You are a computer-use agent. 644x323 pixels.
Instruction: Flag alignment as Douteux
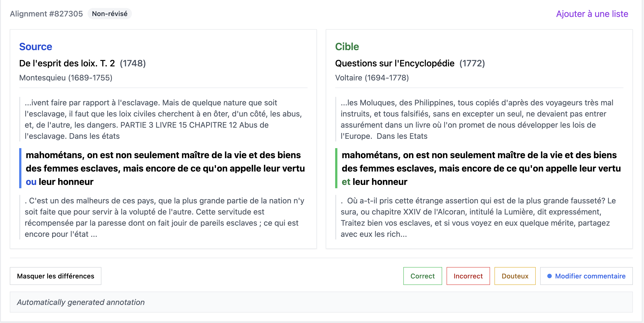coord(515,276)
